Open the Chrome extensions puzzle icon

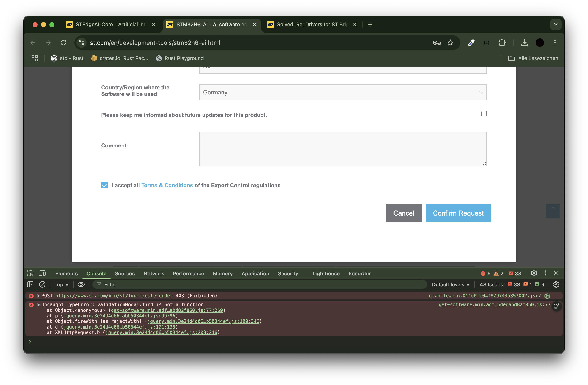tap(502, 43)
